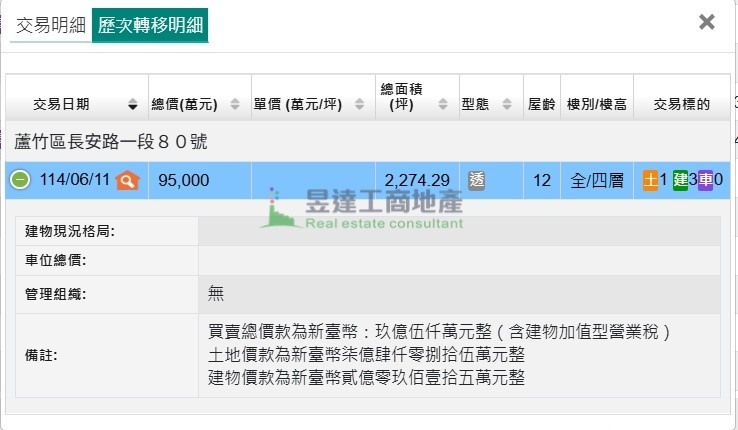Click the 樓別/樓高 column header
Viewport: 738px width, 430px height.
(596, 104)
